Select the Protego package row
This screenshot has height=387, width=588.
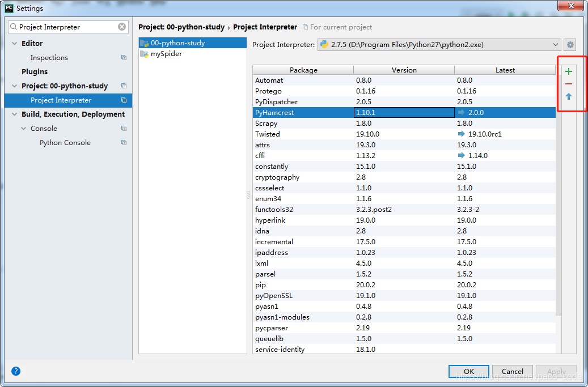tap(404, 91)
